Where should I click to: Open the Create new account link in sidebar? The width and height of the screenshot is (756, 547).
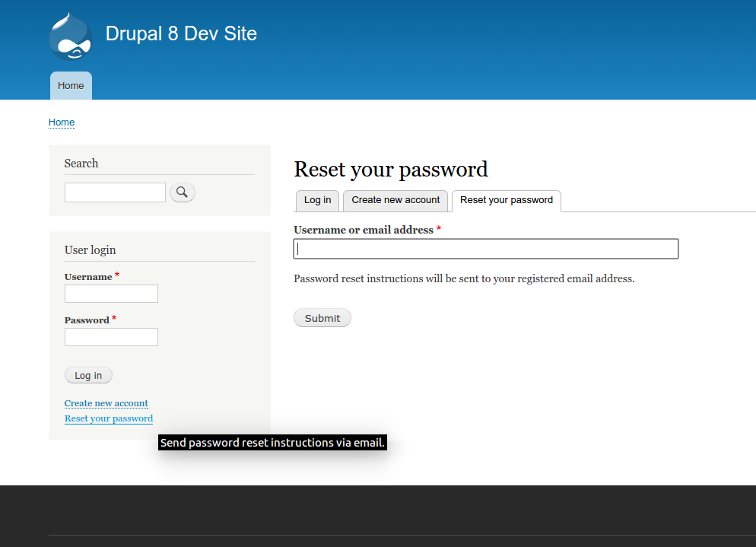coord(106,403)
